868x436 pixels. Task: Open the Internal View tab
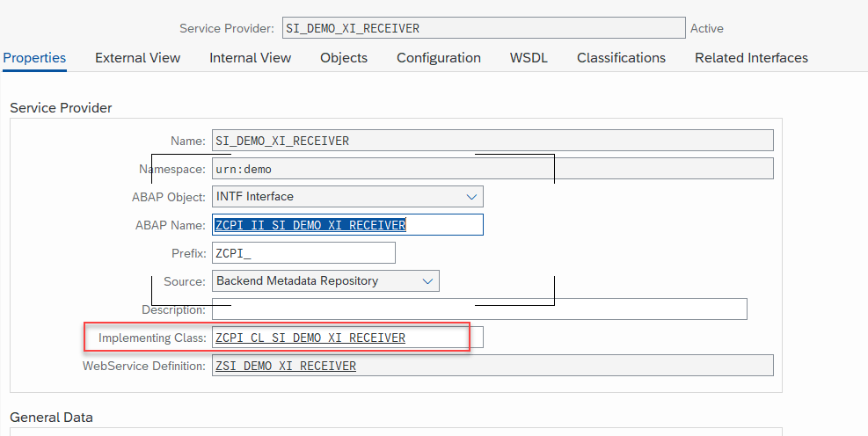pyautogui.click(x=250, y=58)
